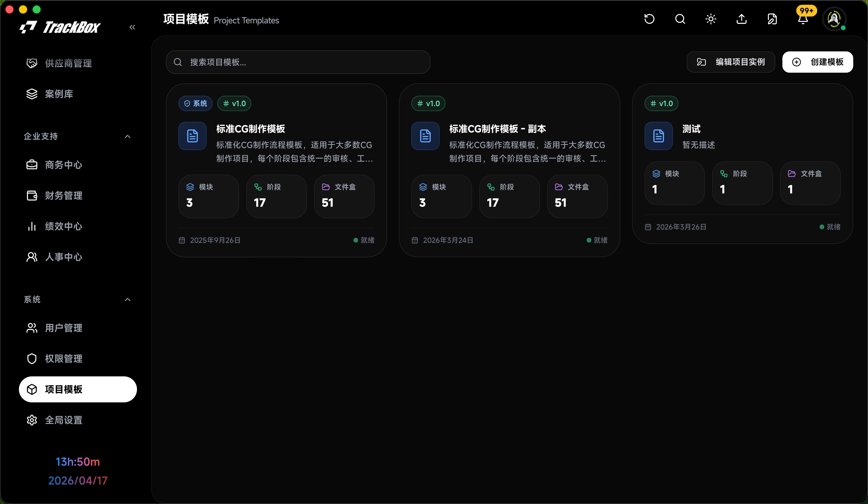Collapse the sidebar with double-chevron icon
This screenshot has width=868, height=504.
click(x=132, y=27)
